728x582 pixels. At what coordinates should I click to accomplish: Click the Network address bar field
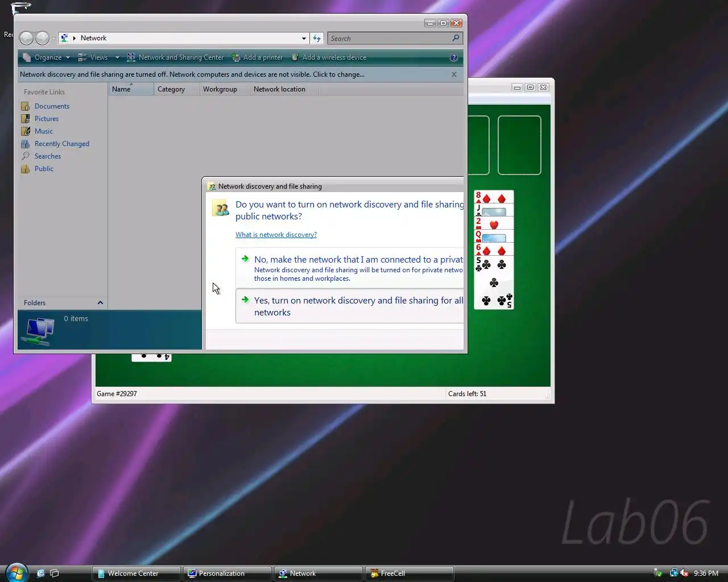click(183, 38)
